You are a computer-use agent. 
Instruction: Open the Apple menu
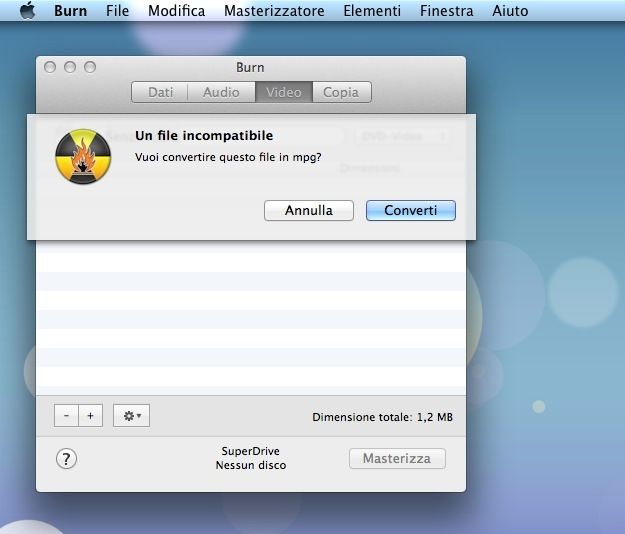[x=27, y=10]
